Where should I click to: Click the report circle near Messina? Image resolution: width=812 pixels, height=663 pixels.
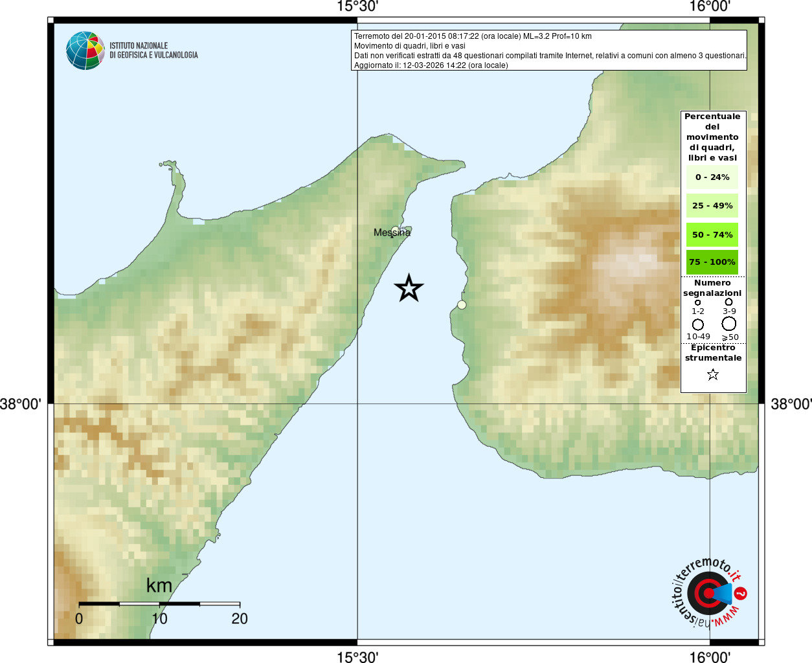coord(395,230)
